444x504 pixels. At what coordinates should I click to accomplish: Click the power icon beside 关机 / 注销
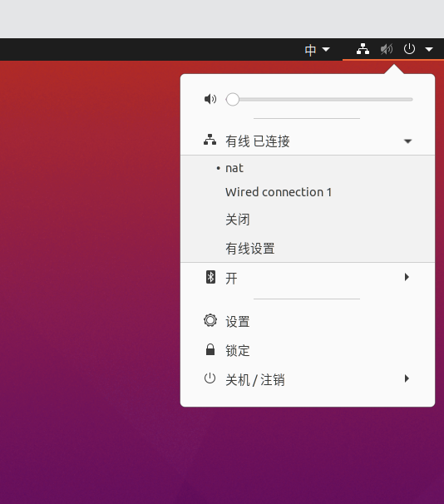coord(210,378)
